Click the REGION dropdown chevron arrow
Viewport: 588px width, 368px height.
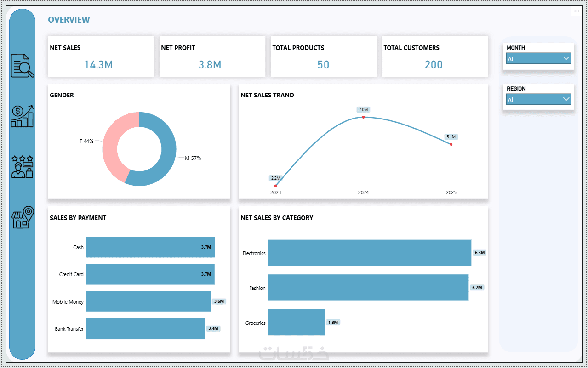(x=566, y=99)
